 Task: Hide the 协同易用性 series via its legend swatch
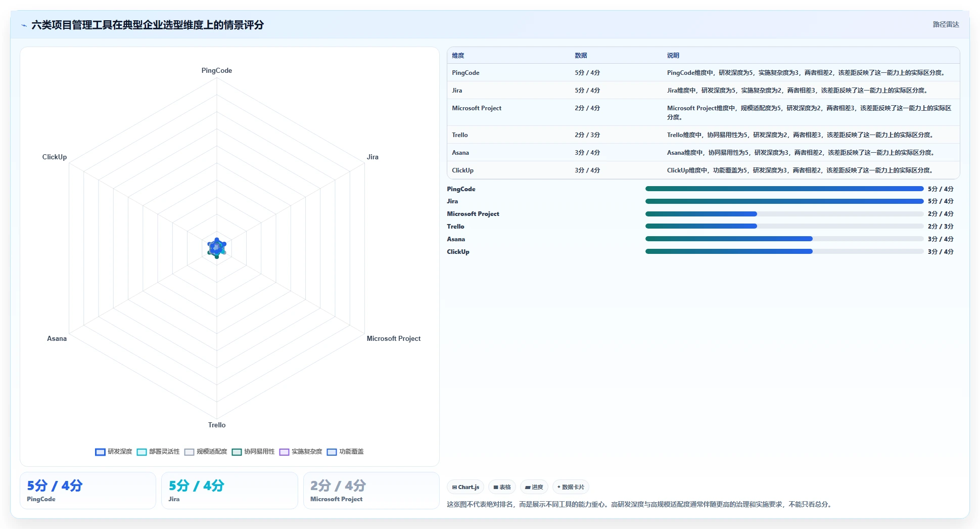pos(237,452)
